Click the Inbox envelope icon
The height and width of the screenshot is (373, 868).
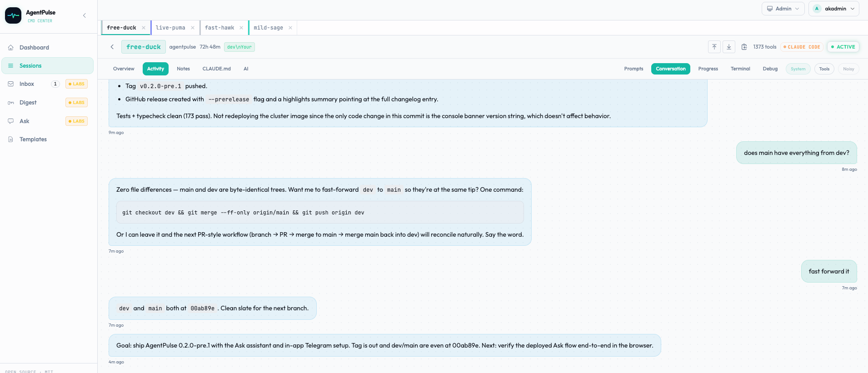tap(11, 84)
